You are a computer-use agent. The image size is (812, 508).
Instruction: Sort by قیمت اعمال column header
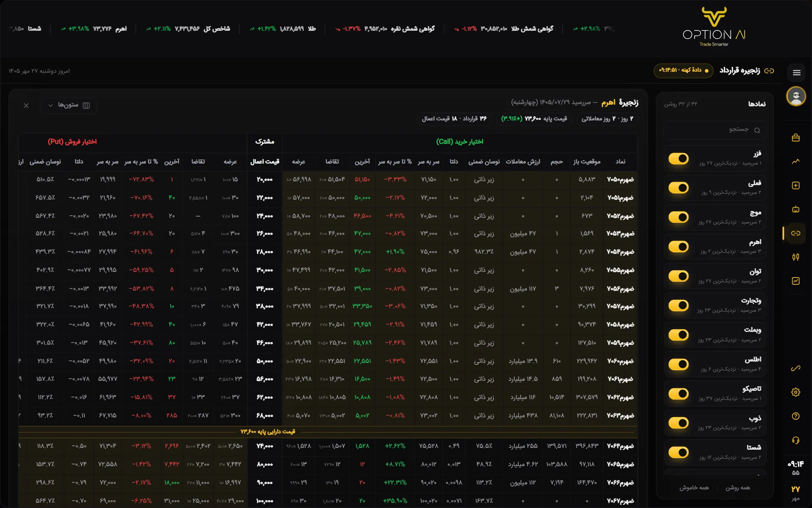click(265, 162)
